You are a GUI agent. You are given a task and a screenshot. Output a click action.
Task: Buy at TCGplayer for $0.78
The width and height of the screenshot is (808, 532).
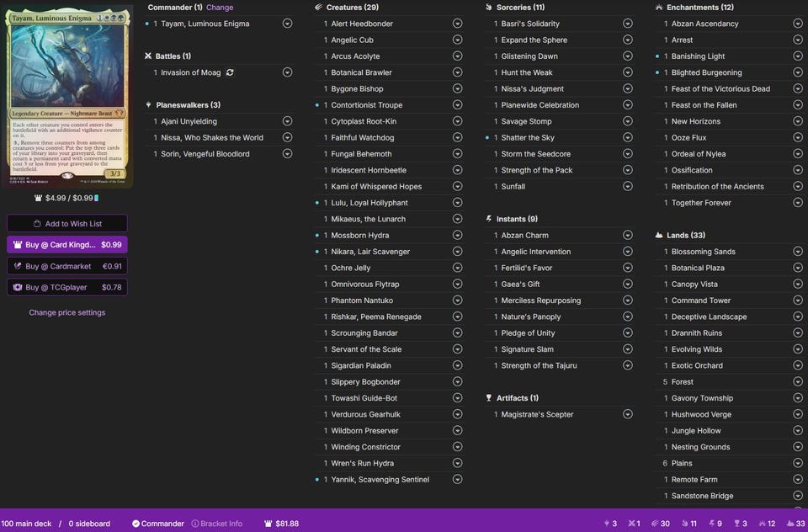point(67,287)
